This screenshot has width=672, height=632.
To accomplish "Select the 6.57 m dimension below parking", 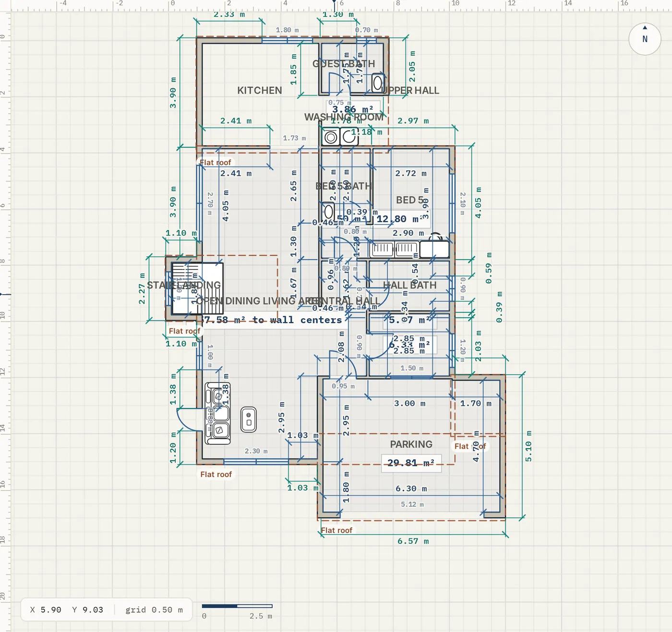I will (x=413, y=541).
